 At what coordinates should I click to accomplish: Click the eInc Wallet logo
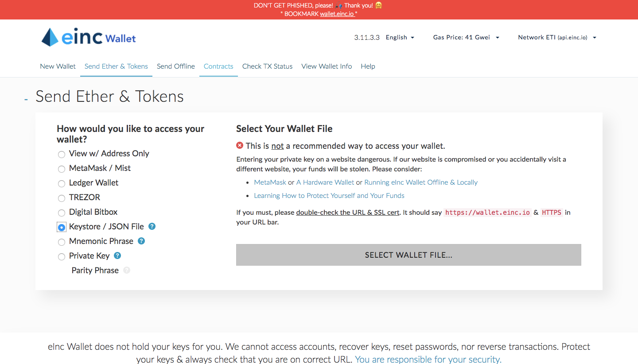89,37
